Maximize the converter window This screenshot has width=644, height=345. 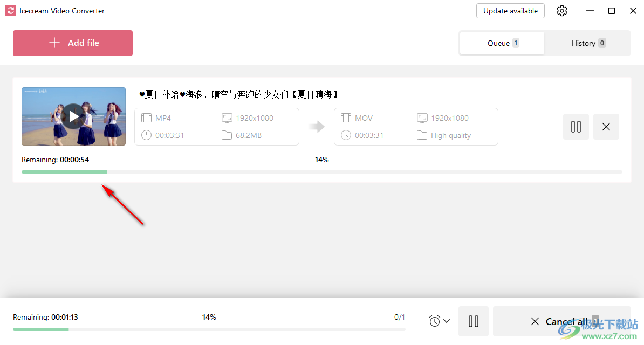point(612,11)
